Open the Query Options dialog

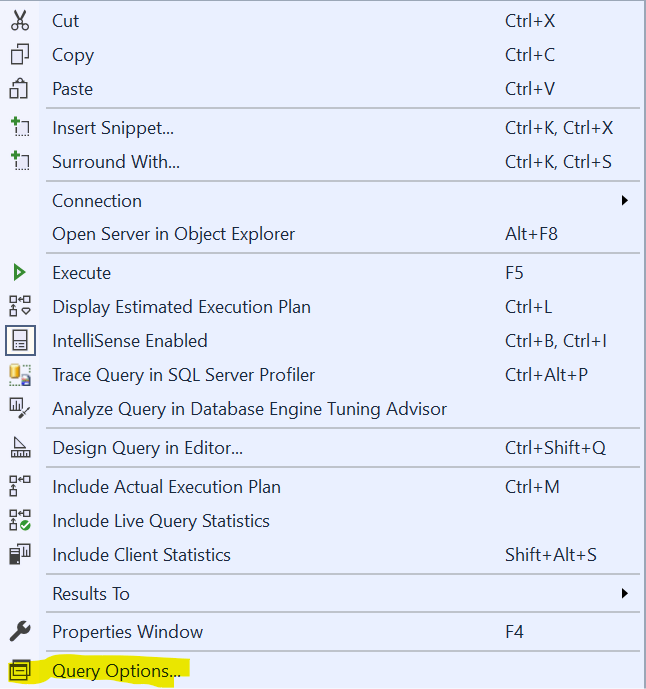(x=116, y=671)
